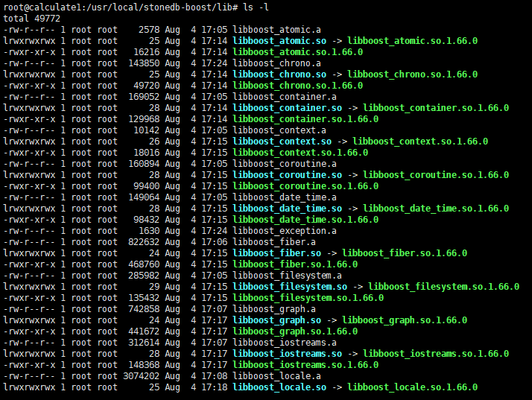Click the filename libboost_iostreams.a
The height and width of the screenshot is (400, 532).
coord(285,343)
